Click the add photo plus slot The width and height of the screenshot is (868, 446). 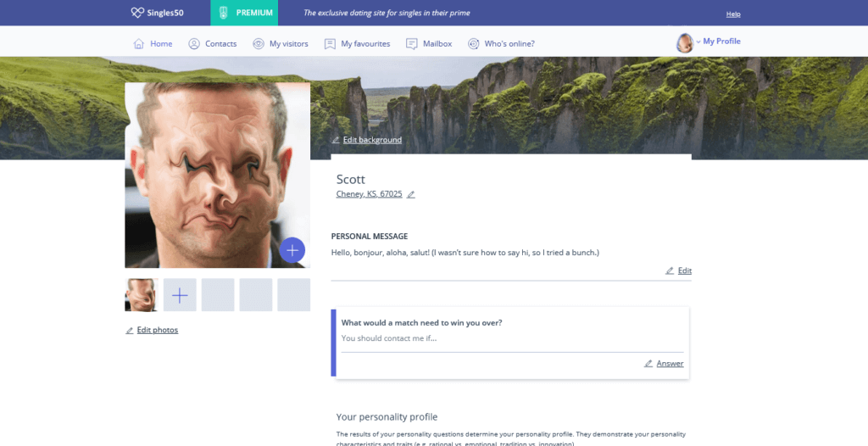(x=180, y=295)
